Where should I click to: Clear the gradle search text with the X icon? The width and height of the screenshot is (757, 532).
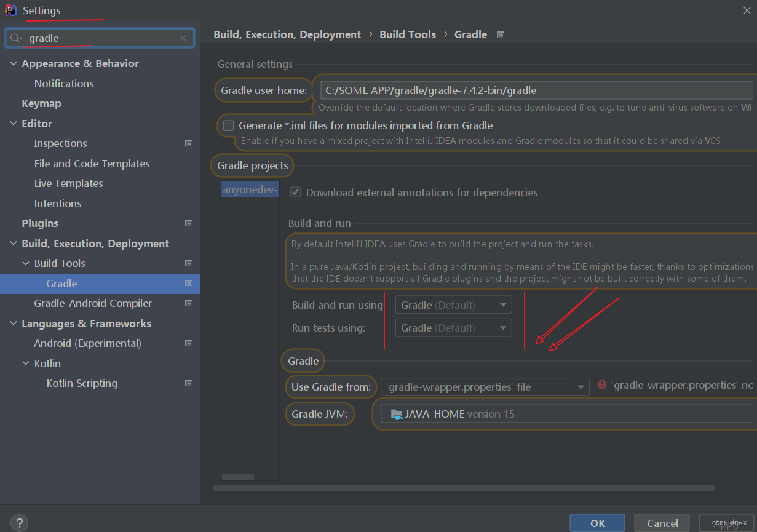point(183,38)
